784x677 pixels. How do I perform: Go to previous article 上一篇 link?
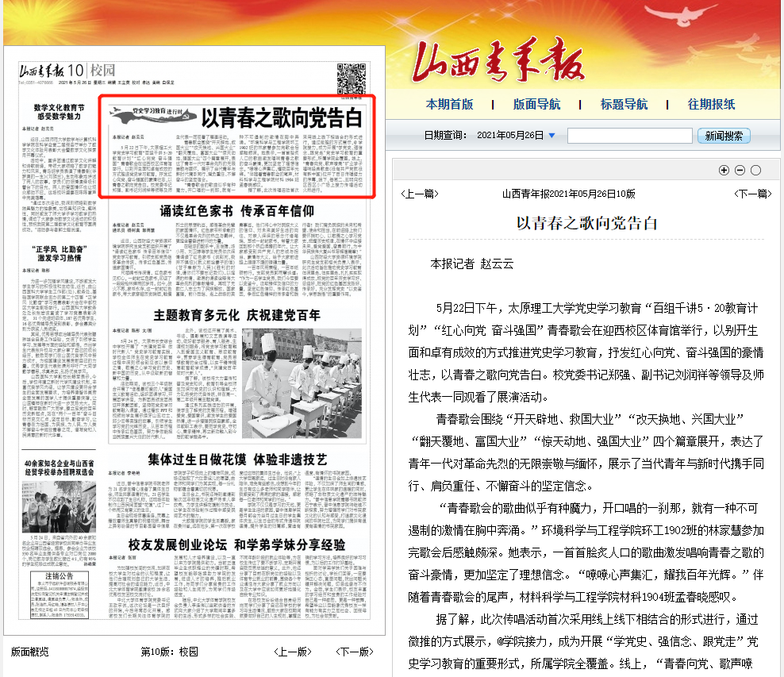pyautogui.click(x=420, y=194)
